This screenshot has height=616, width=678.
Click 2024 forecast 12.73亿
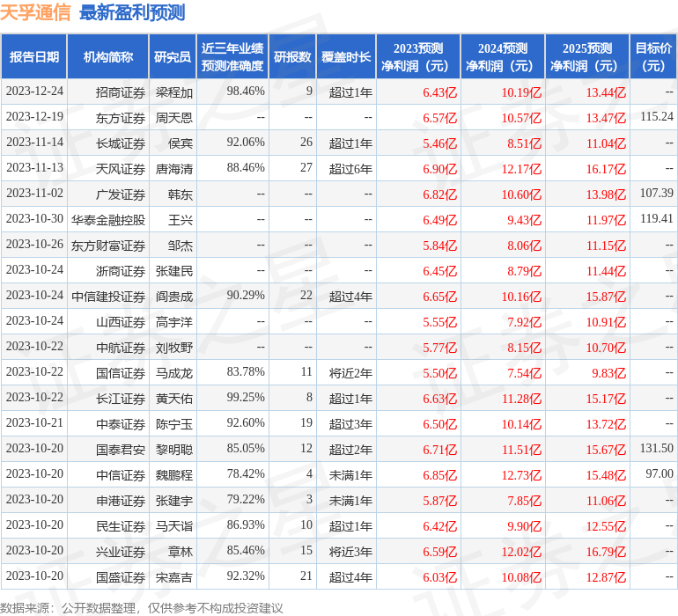tap(521, 475)
